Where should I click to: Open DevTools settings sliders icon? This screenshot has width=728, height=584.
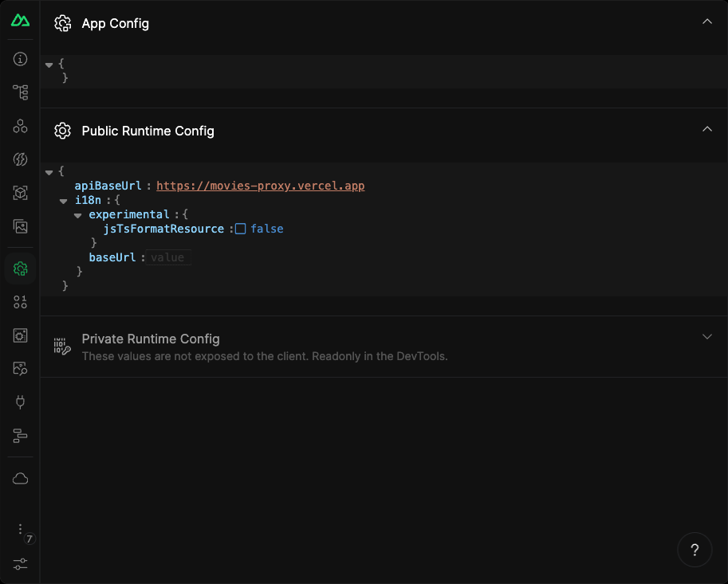coord(20,563)
